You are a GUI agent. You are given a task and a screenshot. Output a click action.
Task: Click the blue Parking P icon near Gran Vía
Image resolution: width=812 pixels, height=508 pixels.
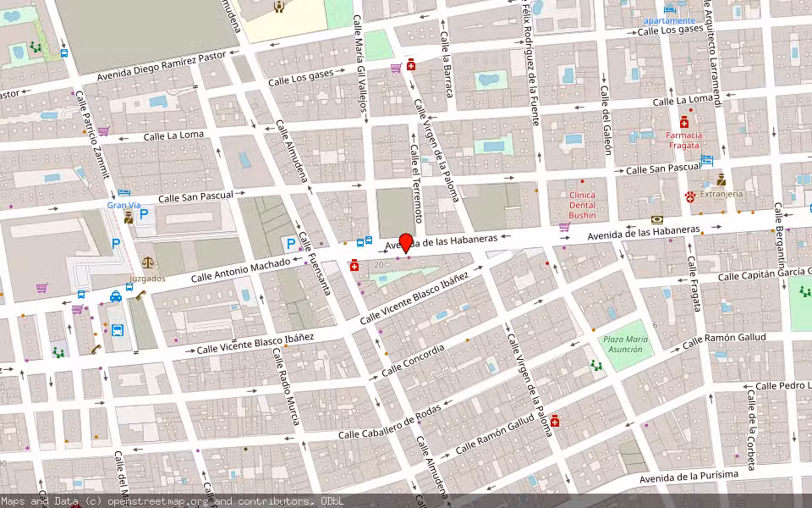click(142, 215)
